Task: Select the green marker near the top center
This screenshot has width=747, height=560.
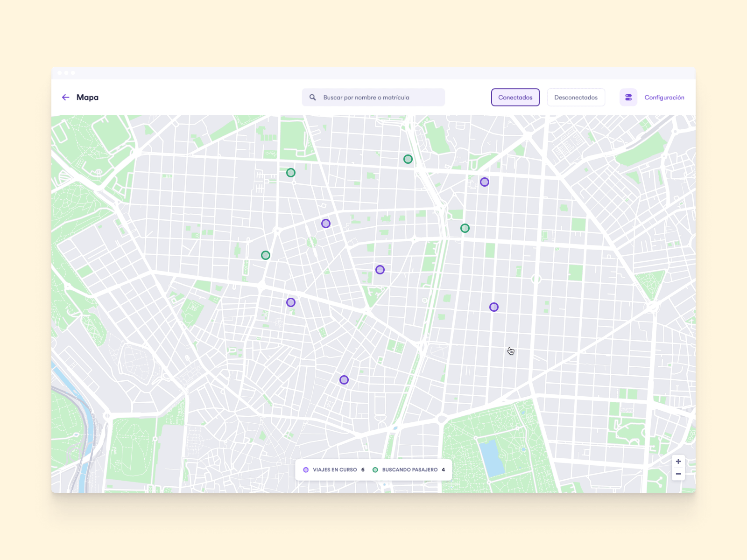Action: [x=408, y=159]
